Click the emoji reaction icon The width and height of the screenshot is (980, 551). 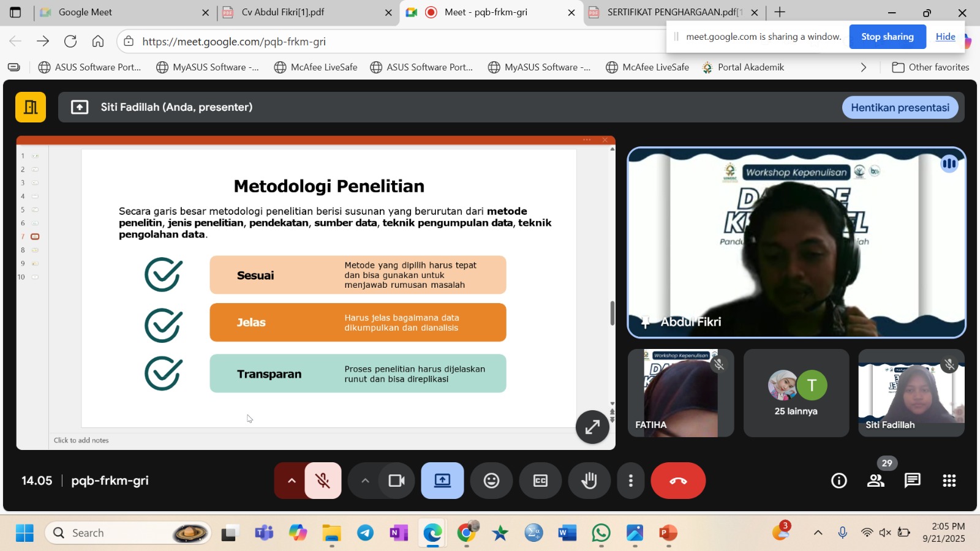491,481
